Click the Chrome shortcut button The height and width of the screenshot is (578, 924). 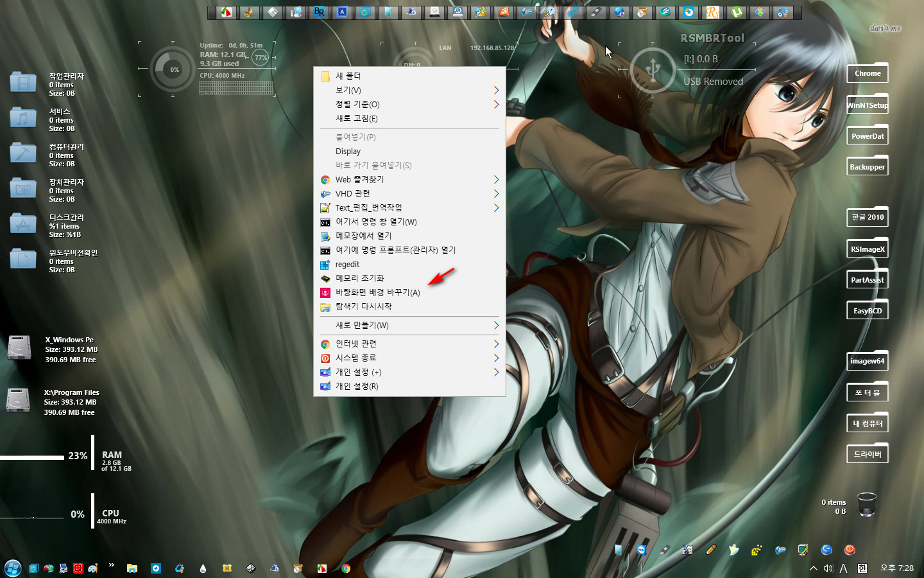(868, 73)
